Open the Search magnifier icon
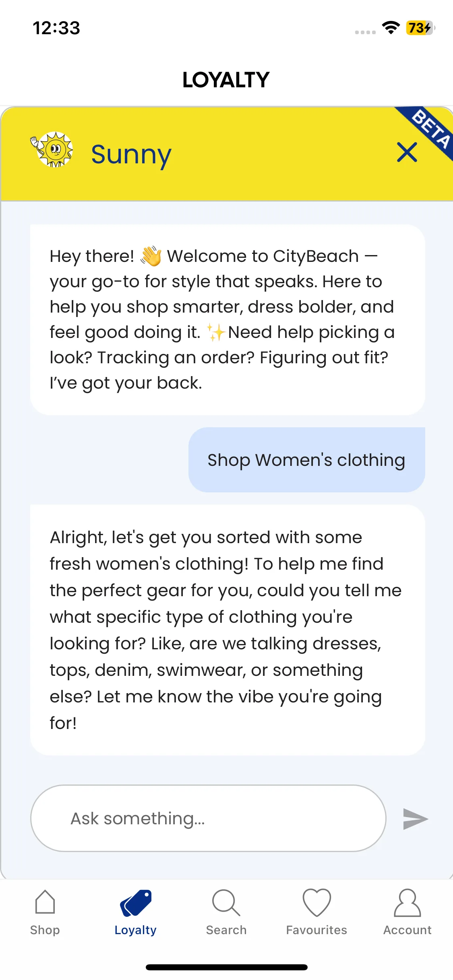This screenshot has width=453, height=980. [226, 902]
